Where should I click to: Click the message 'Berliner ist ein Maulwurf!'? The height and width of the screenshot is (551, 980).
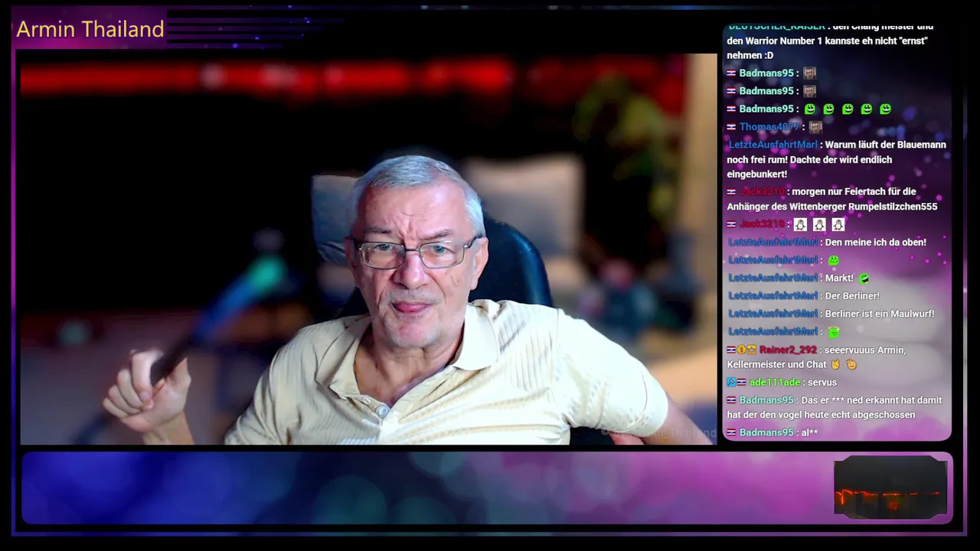tap(879, 314)
